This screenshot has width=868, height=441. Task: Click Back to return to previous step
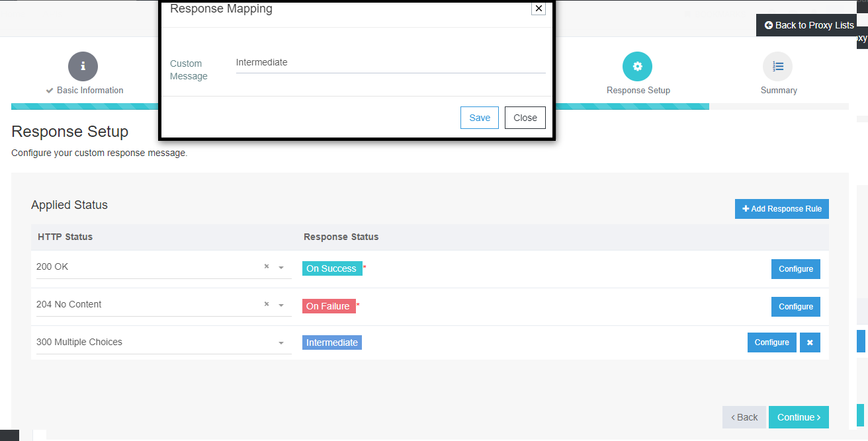click(744, 417)
